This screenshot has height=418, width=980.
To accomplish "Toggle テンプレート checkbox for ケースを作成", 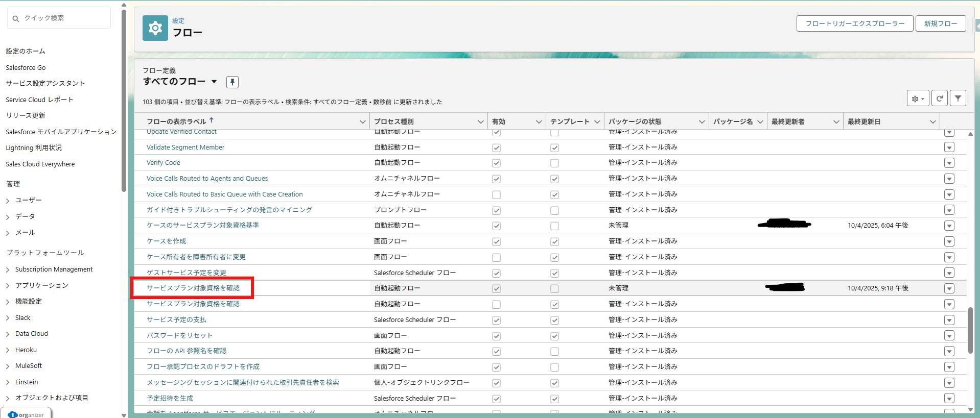I will pyautogui.click(x=554, y=242).
